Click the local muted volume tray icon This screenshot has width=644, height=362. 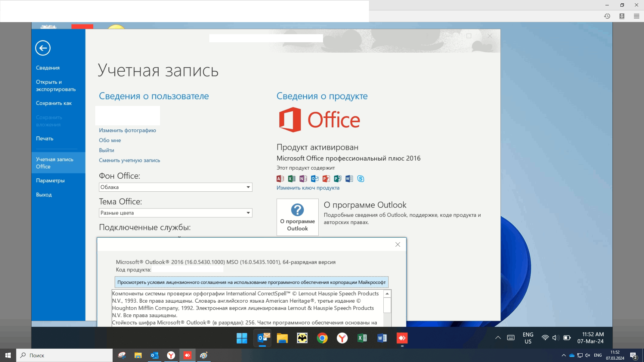pyautogui.click(x=588, y=355)
